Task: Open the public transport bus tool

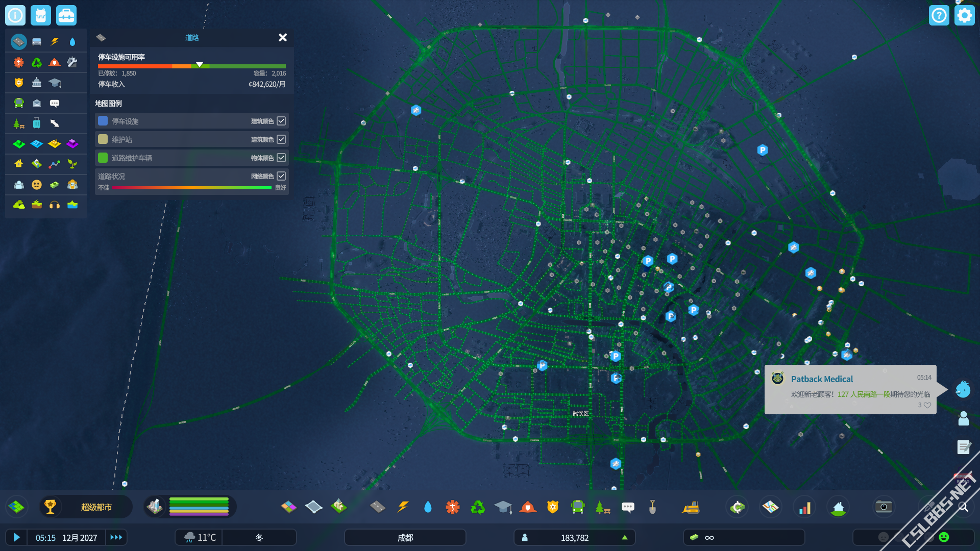Action: (577, 507)
